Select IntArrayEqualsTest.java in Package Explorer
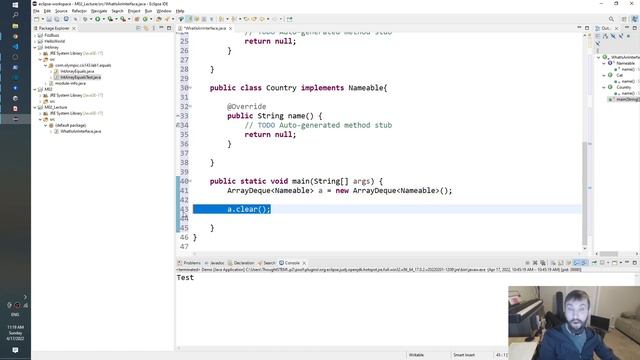640x360 pixels. [80, 77]
